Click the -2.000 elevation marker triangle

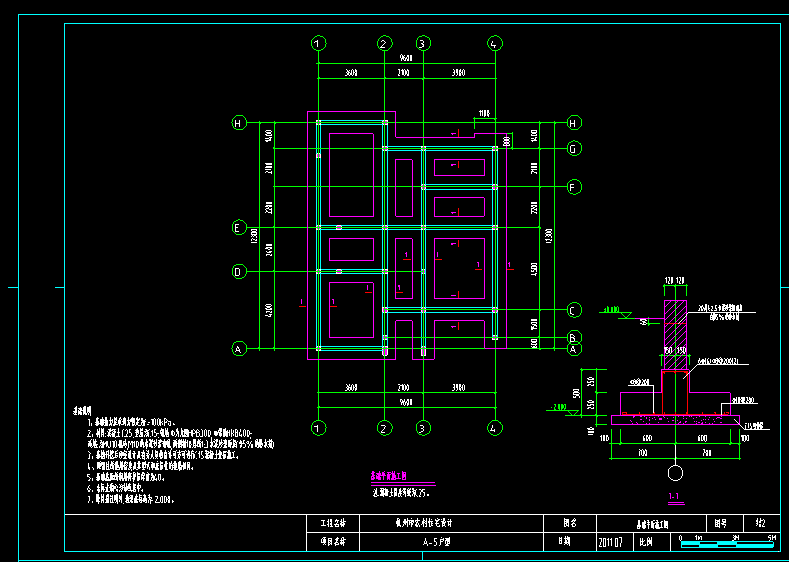(x=574, y=413)
